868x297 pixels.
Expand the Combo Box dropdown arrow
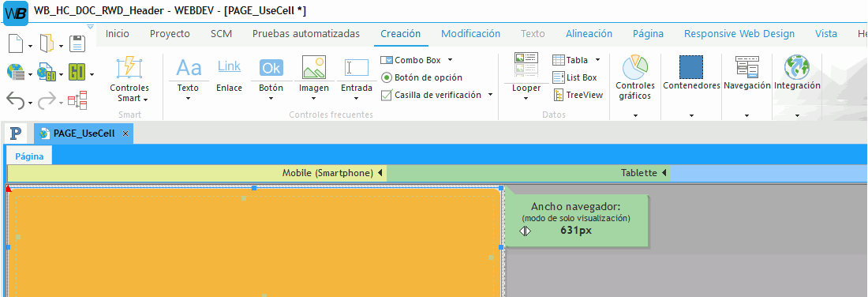pyautogui.click(x=450, y=60)
